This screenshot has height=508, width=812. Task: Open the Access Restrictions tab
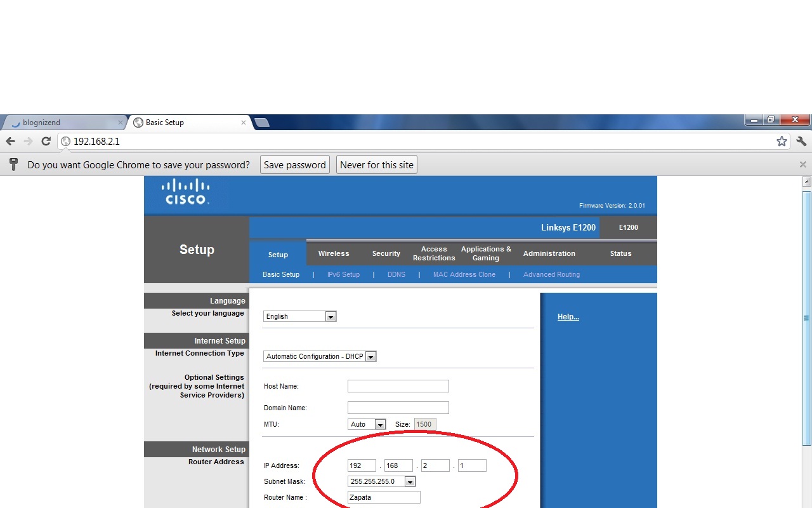434,253
